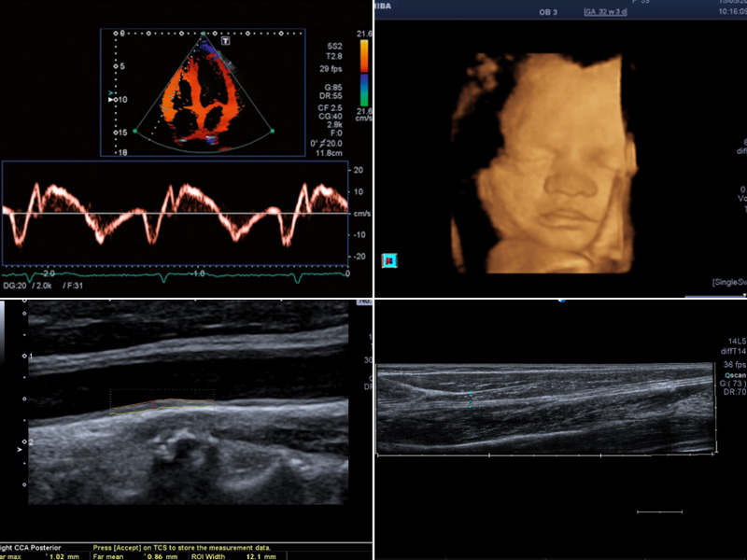Screen dimensions: 747x560
Task: Click the white distance scale bar under the muscle scan
Action: click(660, 511)
